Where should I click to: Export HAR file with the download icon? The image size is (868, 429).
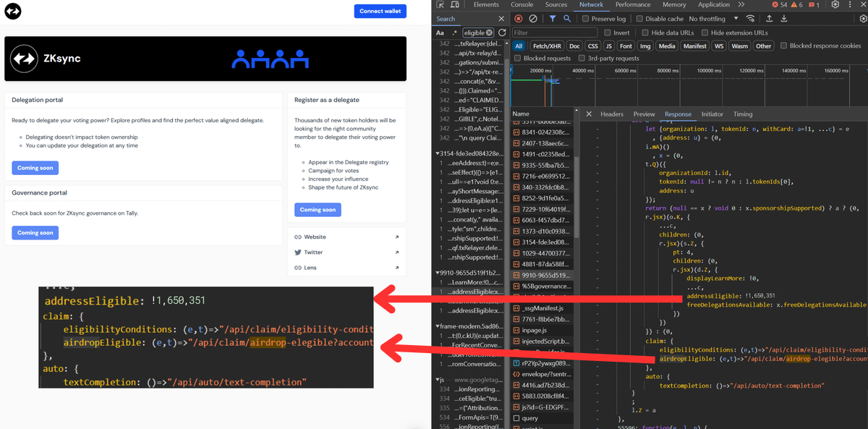tap(785, 19)
